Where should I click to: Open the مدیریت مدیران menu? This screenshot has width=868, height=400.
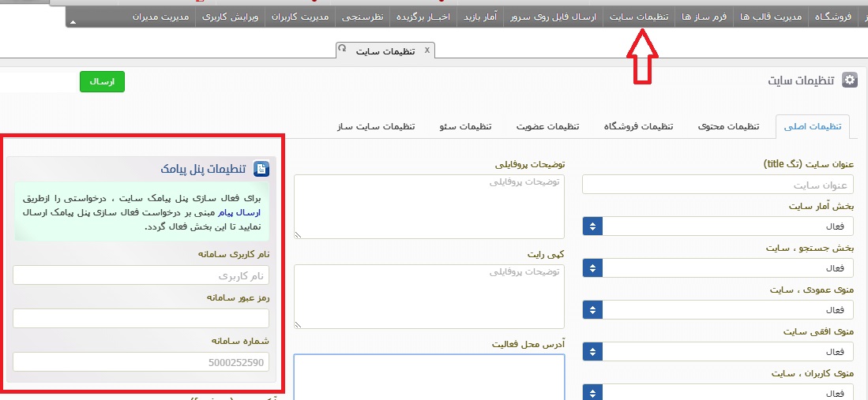coord(160,17)
